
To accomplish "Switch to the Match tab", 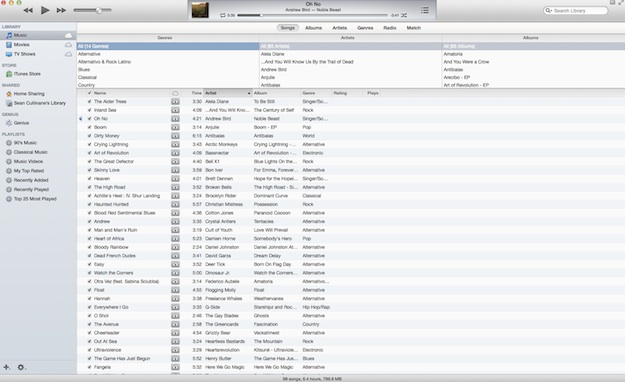I will pyautogui.click(x=413, y=28).
